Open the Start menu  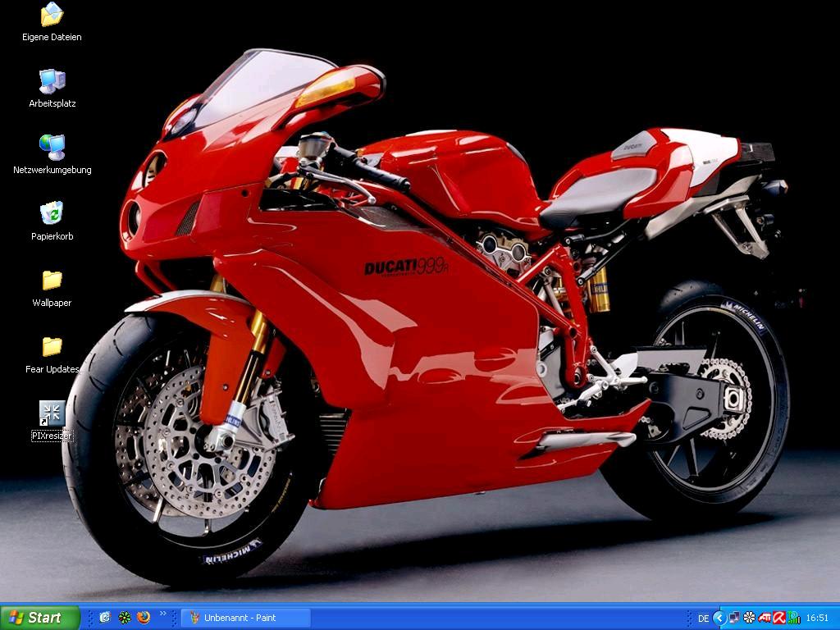pos(40,618)
